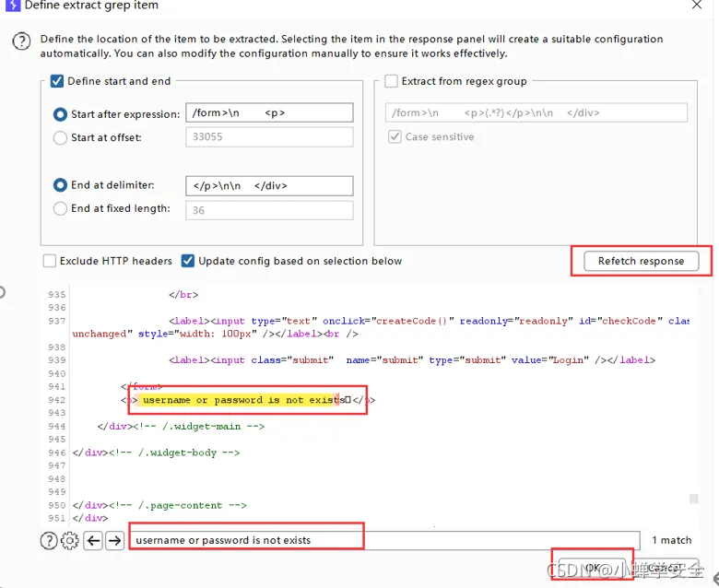Screen dimensions: 719x588
Task: Select End at fixed length radio button
Action: point(60,208)
